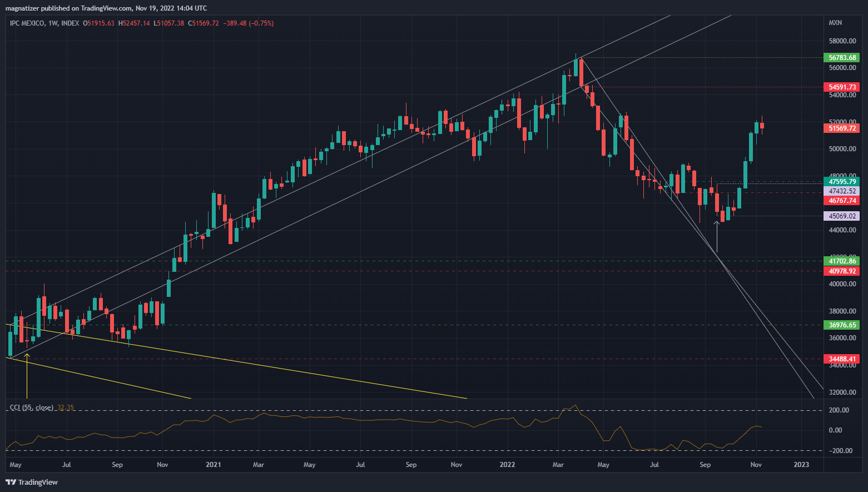Click the 200.00 level on CCI scale
This screenshot has height=492, width=868.
point(839,410)
